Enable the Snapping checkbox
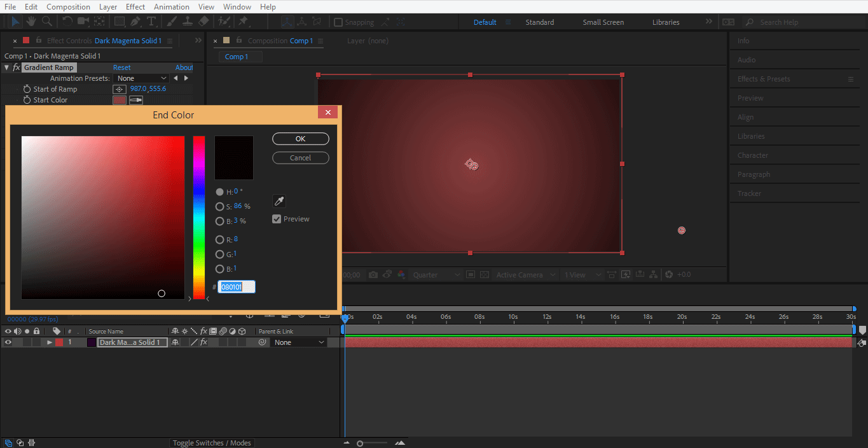Image resolution: width=868 pixels, height=448 pixels. 338,22
